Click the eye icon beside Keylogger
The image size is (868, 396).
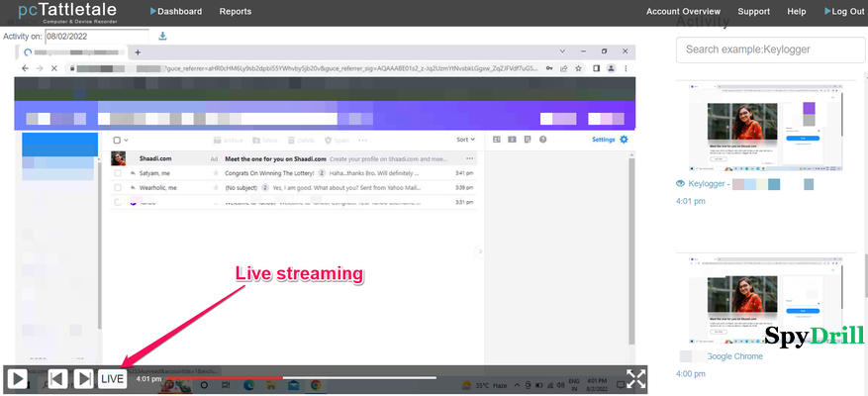click(x=680, y=184)
